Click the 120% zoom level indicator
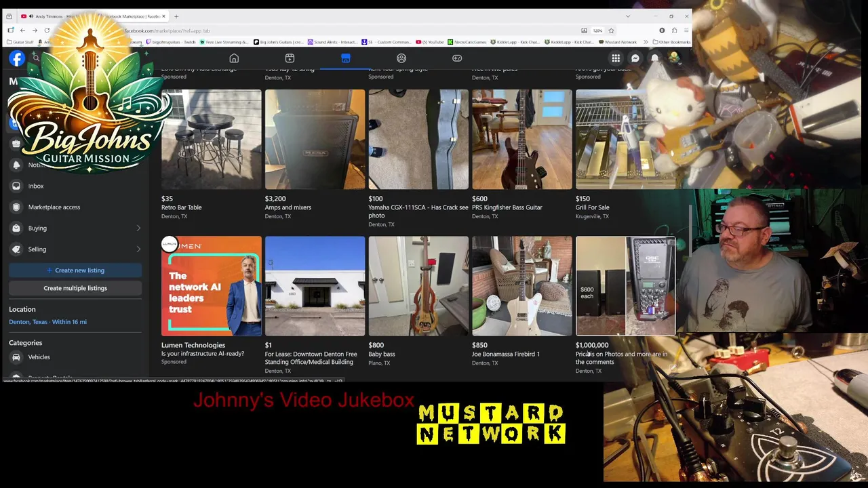Image resolution: width=868 pixels, height=488 pixels. click(597, 30)
